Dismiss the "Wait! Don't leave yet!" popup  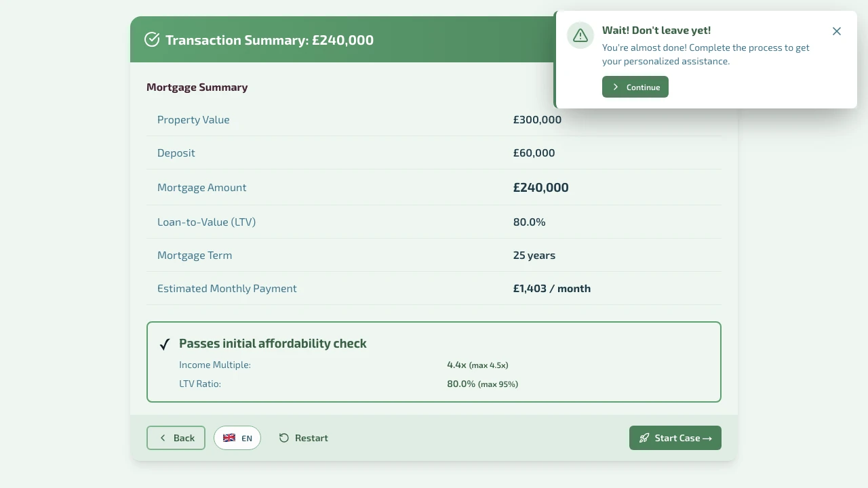pyautogui.click(x=837, y=31)
